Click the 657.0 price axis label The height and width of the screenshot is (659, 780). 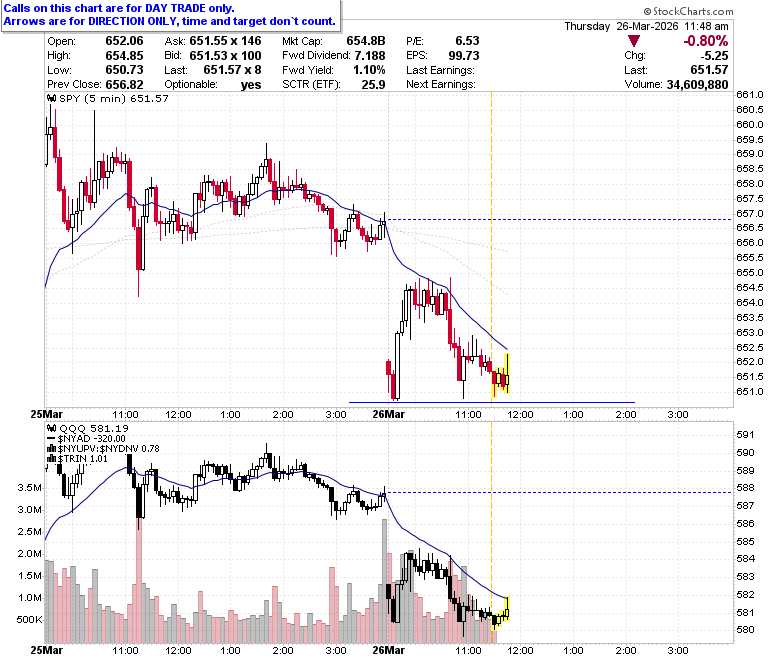[750, 213]
